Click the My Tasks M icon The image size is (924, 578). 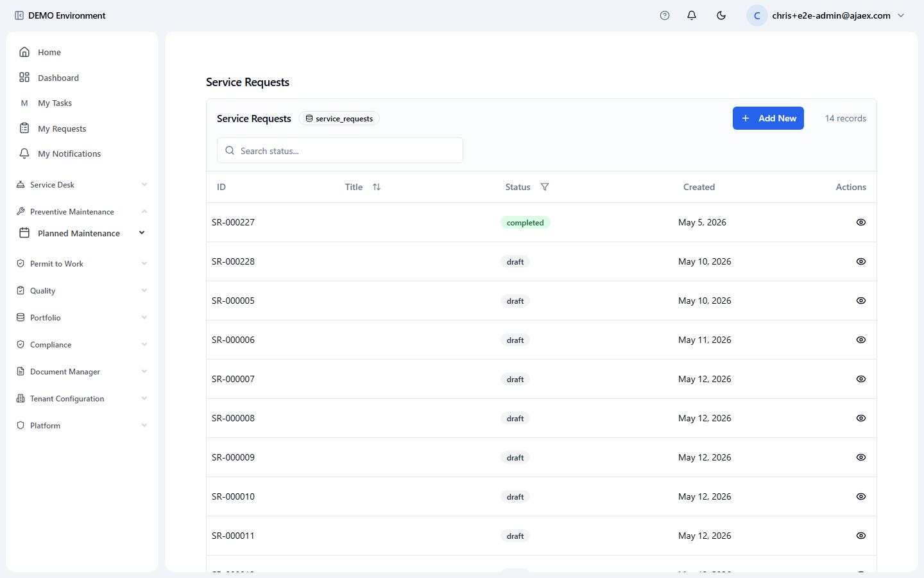click(x=24, y=103)
